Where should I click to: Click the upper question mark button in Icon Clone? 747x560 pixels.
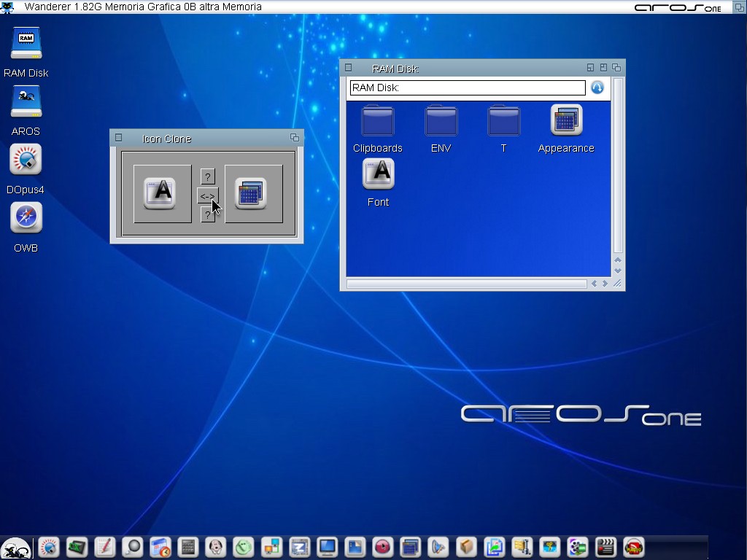207,176
